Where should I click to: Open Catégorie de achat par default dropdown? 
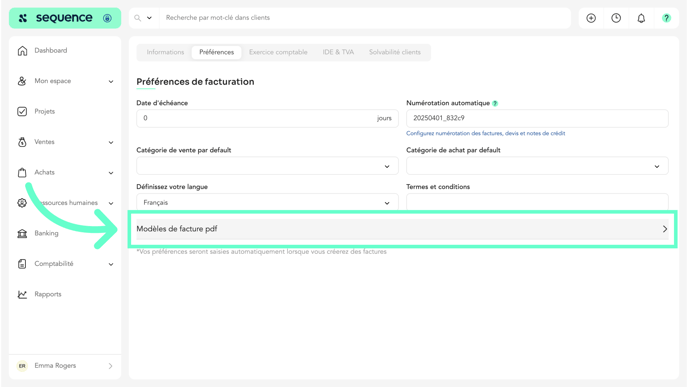(x=537, y=166)
